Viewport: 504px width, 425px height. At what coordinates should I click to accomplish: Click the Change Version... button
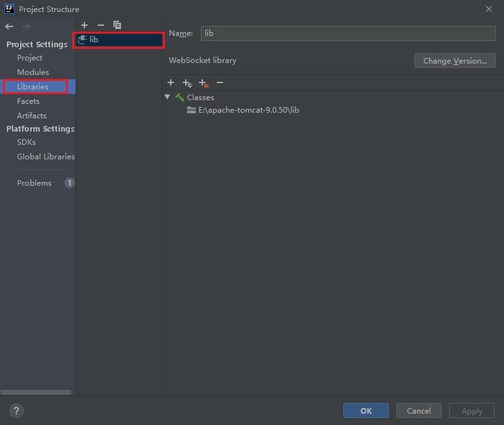tap(455, 60)
